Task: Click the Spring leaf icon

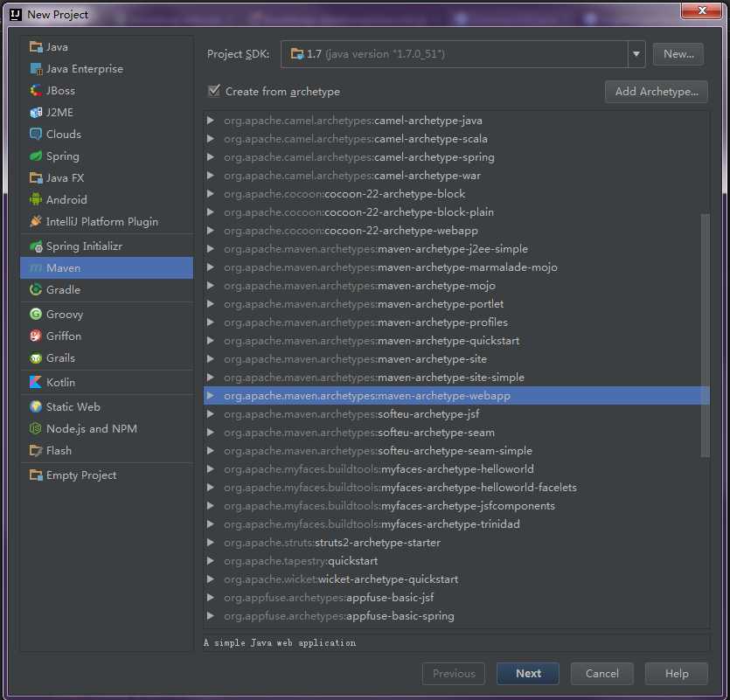Action: pyautogui.click(x=36, y=156)
